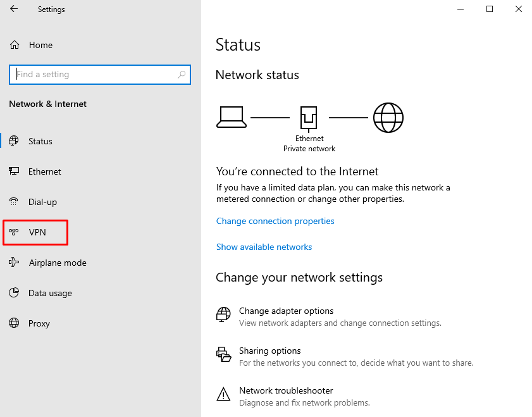Viewport: 532px width, 417px height.
Task: Click the Ethernet monitor icon in sidebar
Action: 14,171
